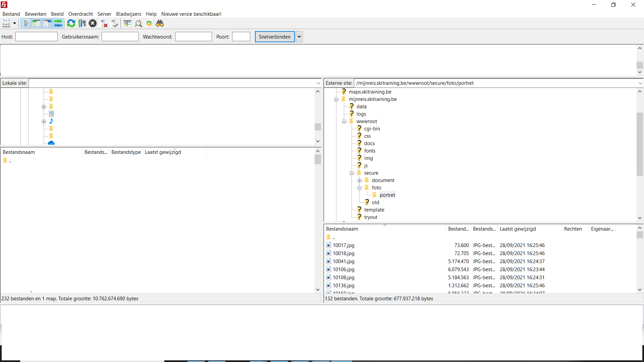This screenshot has width=644, height=362.
Task: Expand the Externe site path dropdown
Action: point(640,83)
